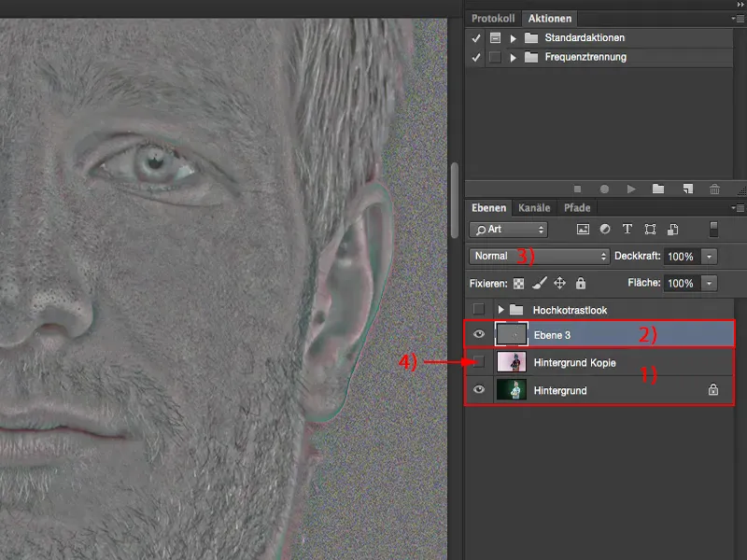Click the Hochkotrastlook group folder icon
The height and width of the screenshot is (560, 747).
pos(516,310)
